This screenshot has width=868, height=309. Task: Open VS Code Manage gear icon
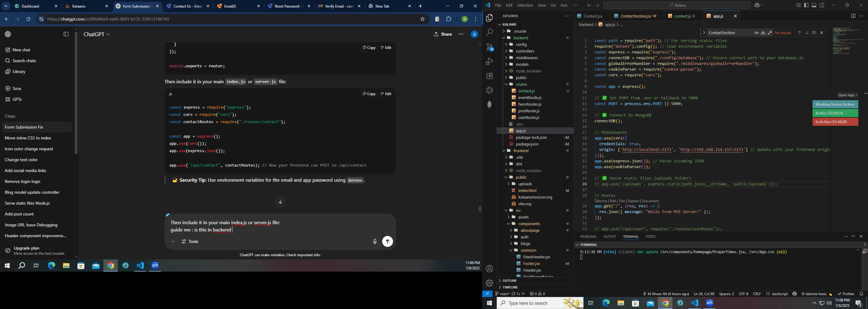coord(489,283)
